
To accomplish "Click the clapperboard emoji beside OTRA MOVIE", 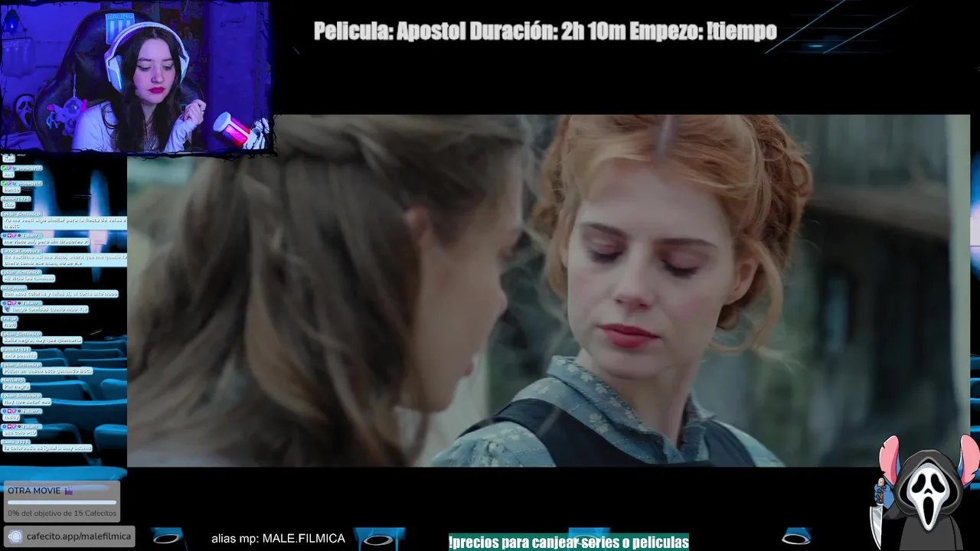I will [68, 491].
